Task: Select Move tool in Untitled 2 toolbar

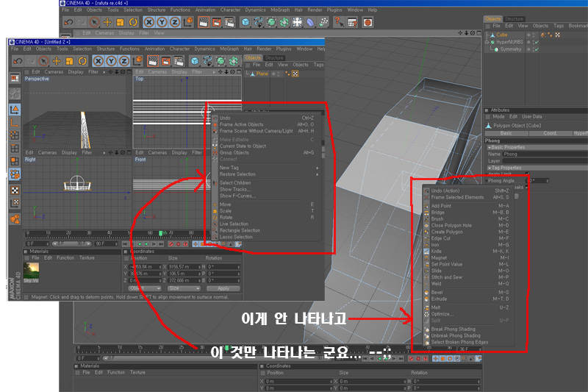Action: 57,61
